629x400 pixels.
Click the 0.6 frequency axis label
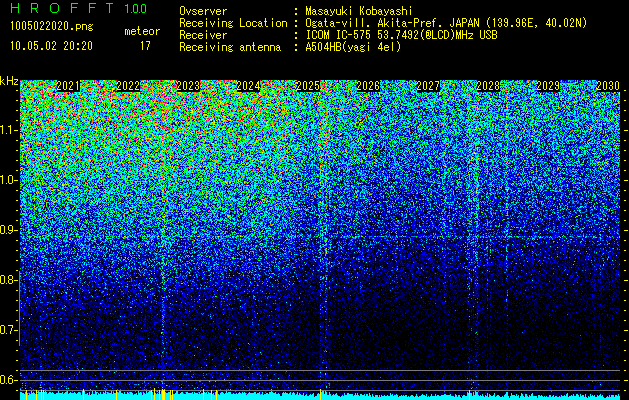click(9, 380)
